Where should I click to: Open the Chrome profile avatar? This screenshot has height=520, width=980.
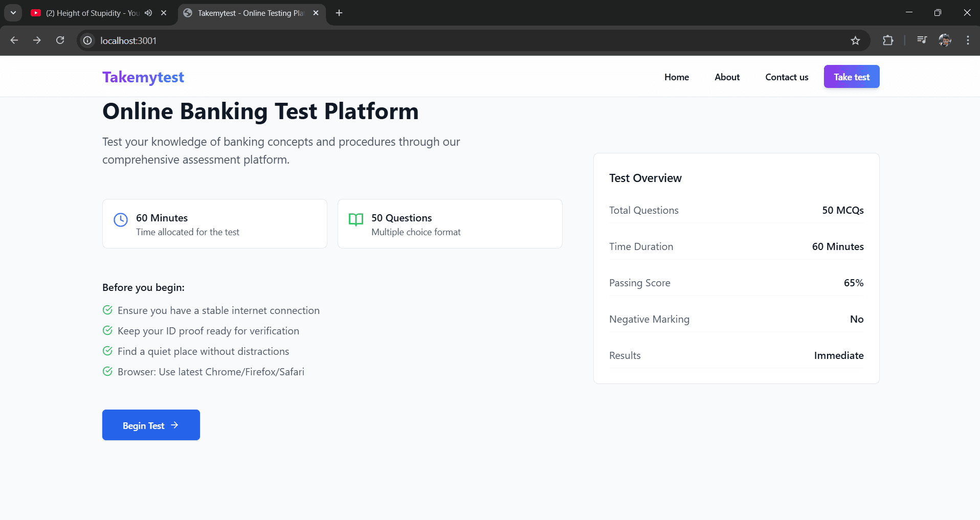click(x=945, y=40)
